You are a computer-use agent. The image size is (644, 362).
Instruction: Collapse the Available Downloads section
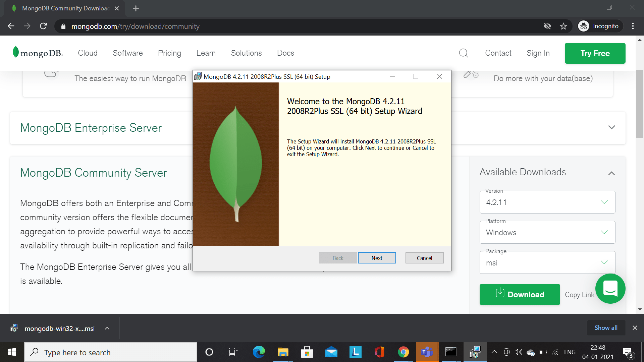click(612, 173)
